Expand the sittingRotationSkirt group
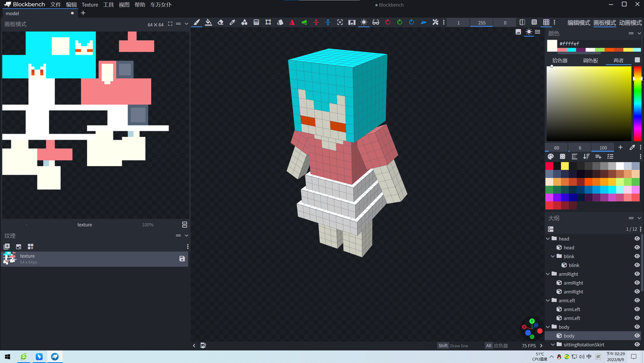The width and height of the screenshot is (644, 363). 553,345
